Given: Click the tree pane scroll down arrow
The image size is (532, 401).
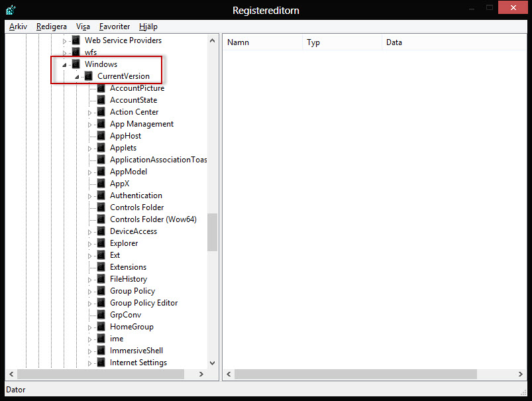Looking at the screenshot, I should coord(213,363).
